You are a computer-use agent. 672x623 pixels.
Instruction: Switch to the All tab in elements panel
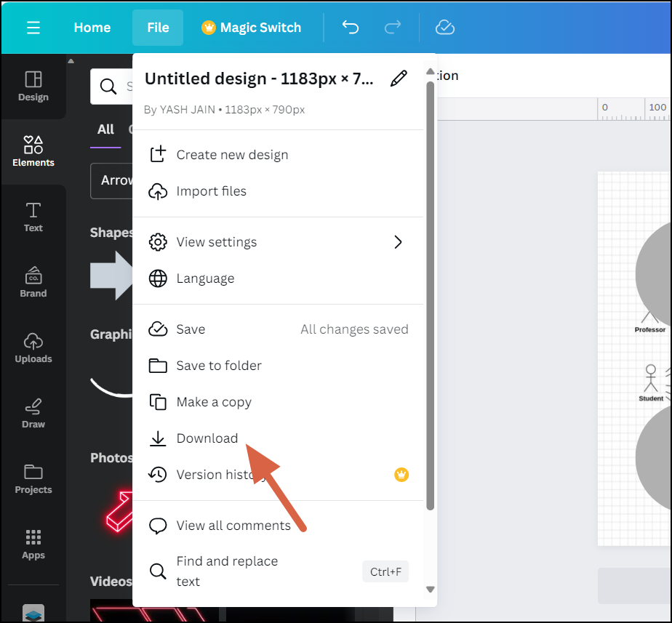point(105,129)
